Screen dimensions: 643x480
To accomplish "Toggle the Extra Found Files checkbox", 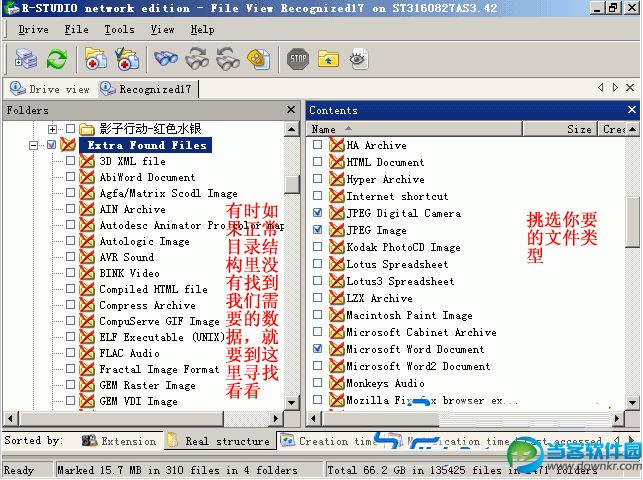I will [x=52, y=144].
